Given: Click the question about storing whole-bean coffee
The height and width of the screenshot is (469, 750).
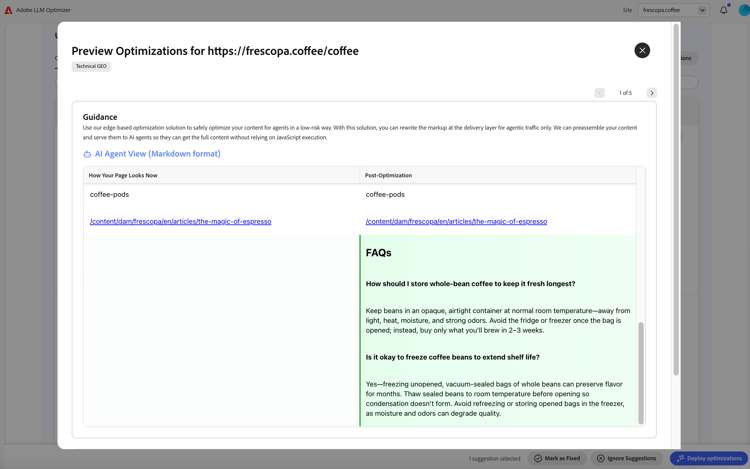Looking at the screenshot, I should pyautogui.click(x=470, y=284).
